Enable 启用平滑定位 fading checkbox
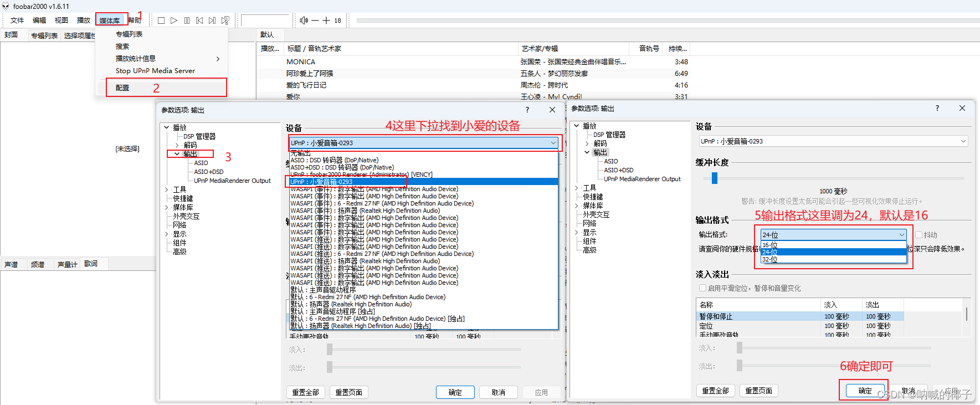The image size is (980, 405). tap(702, 288)
